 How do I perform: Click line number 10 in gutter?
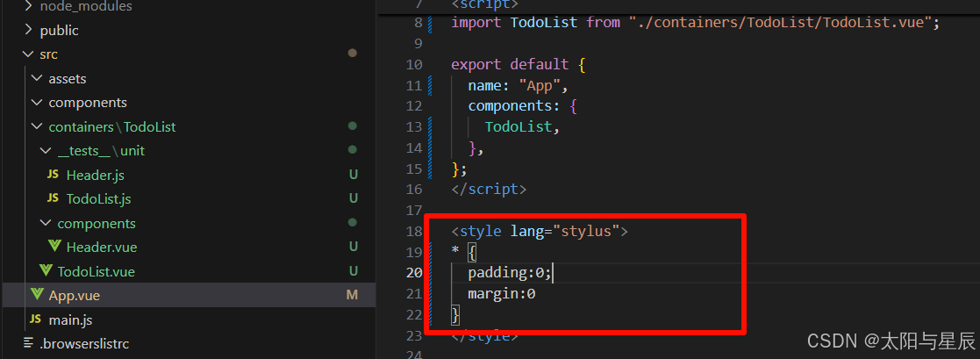pyautogui.click(x=414, y=64)
